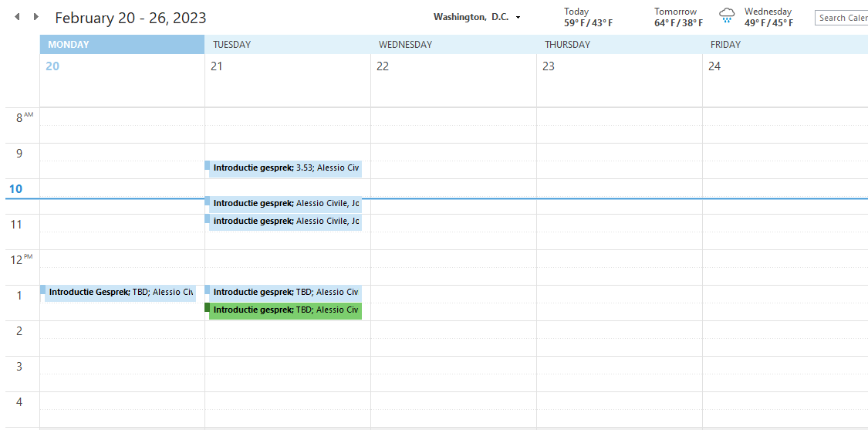Screen dimensions: 868x430
Task: View Today's weather forecast 59°F/43°F
Action: pos(588,17)
